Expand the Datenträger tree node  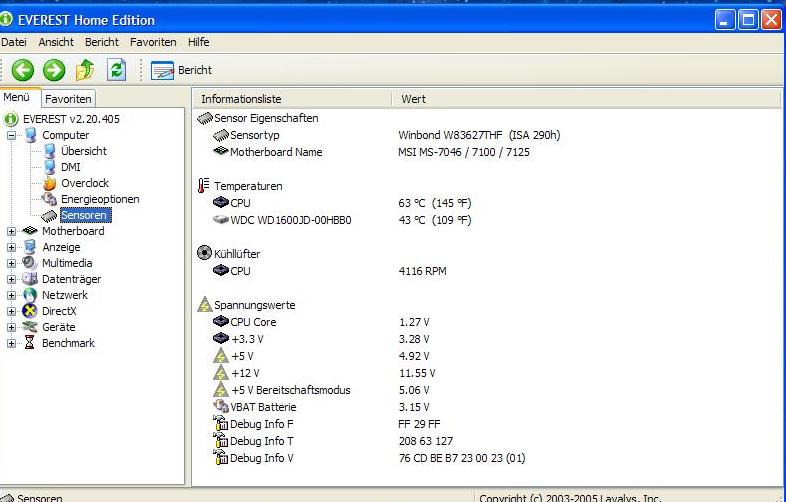click(x=11, y=279)
